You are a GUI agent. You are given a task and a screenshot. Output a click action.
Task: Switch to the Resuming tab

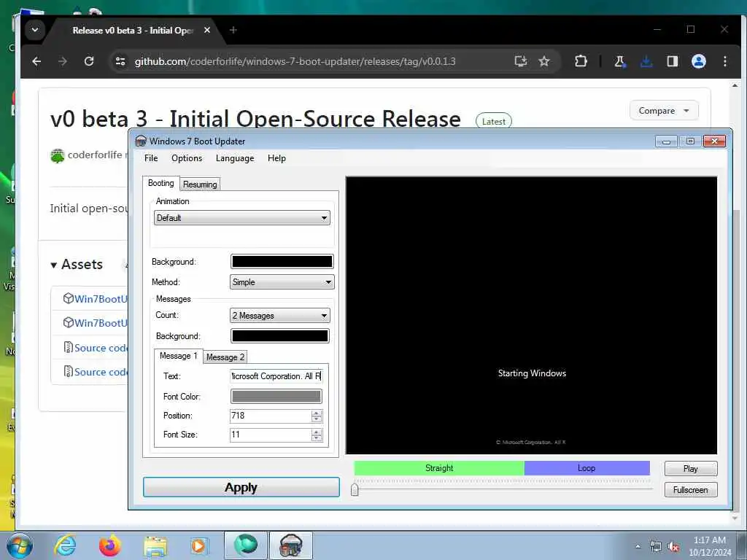[x=200, y=184]
